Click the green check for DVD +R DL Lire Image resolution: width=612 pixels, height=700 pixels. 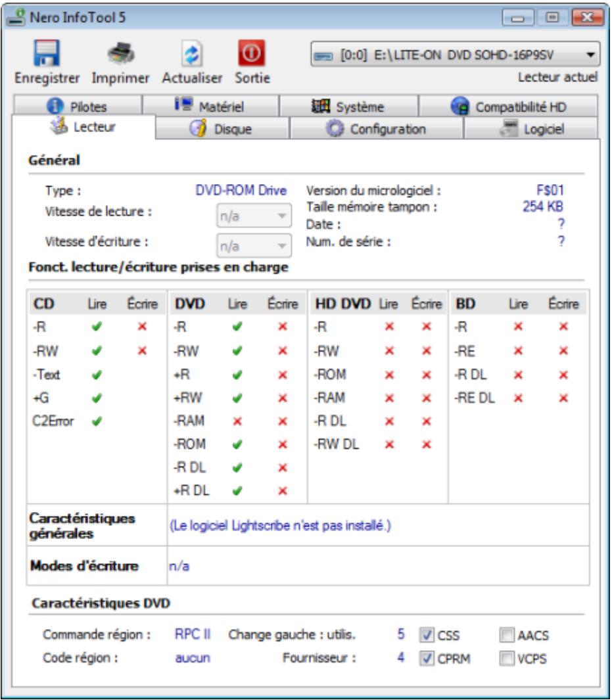tap(237, 491)
